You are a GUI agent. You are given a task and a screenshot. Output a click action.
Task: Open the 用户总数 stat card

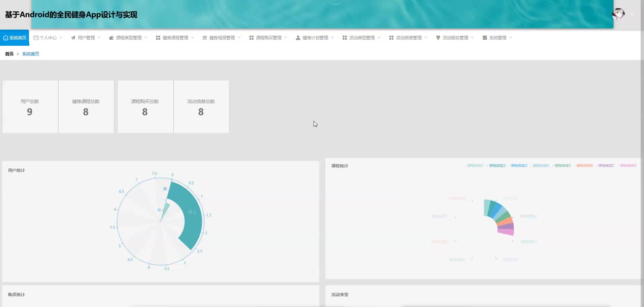click(x=30, y=107)
